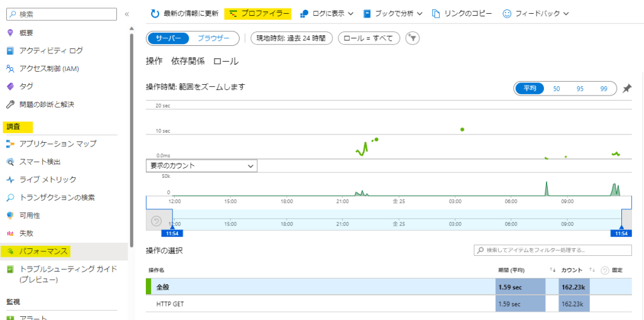Click the refresh icon beside 最新の情報に更新
The height and width of the screenshot is (320, 644).
pos(155,13)
